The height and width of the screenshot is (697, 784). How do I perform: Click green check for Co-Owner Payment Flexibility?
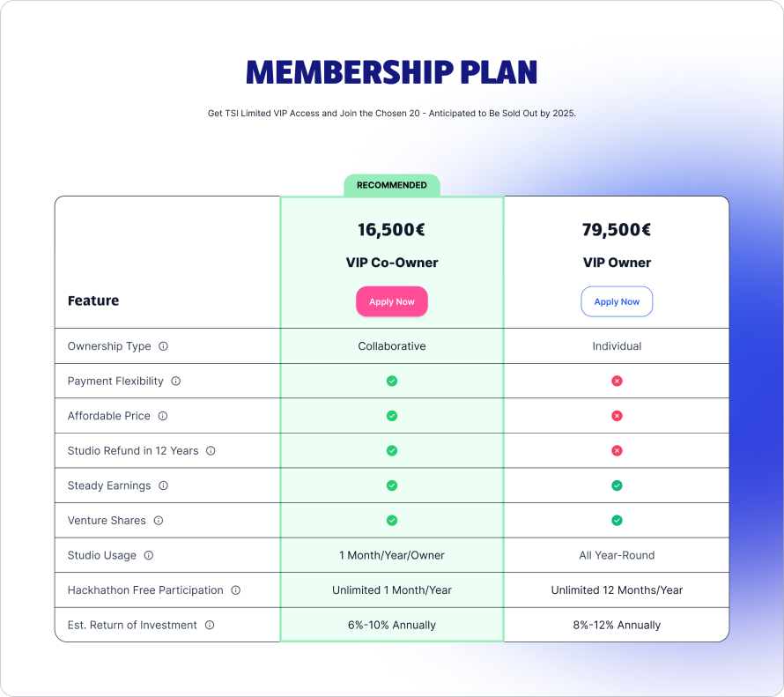392,381
